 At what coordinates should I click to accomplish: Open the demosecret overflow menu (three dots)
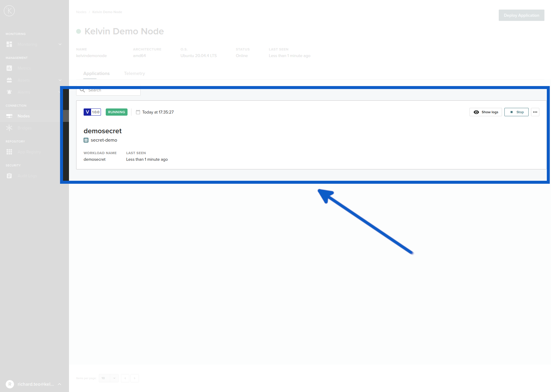coord(535,112)
